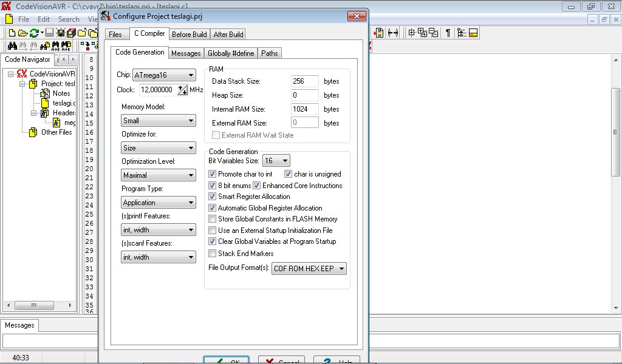Toggle Enhanced Core Instructions checkbox
The width and height of the screenshot is (622, 364).
point(257,186)
